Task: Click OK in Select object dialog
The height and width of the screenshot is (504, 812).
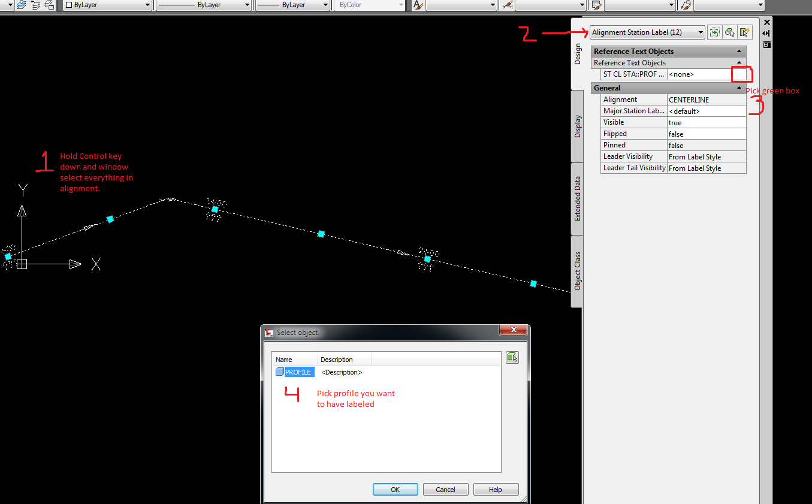Action: click(x=395, y=490)
